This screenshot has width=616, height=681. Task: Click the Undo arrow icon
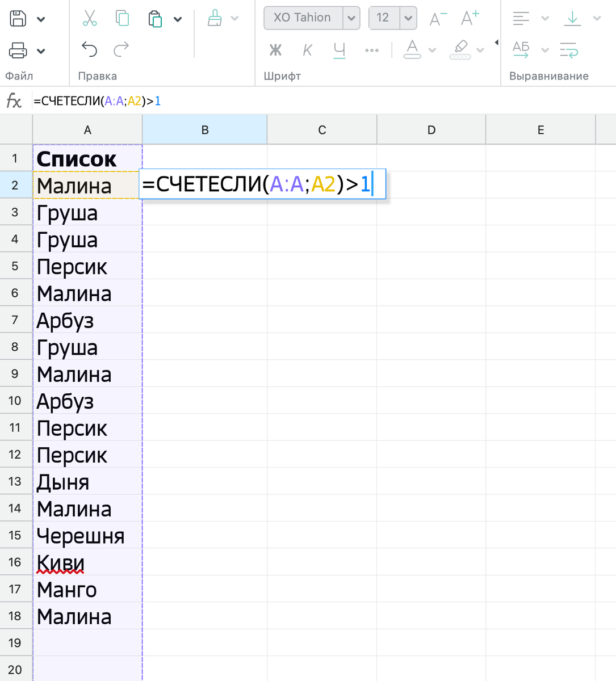click(90, 50)
